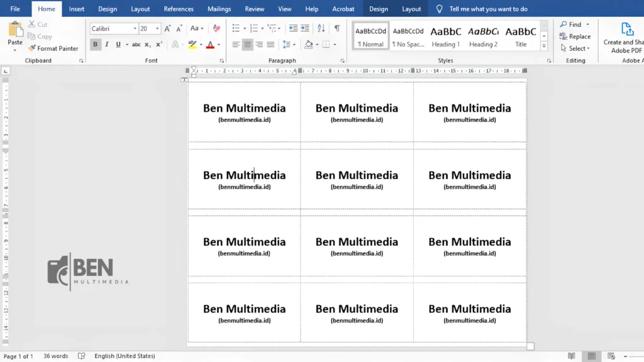Open Select dropdown in Editing

[x=575, y=48]
